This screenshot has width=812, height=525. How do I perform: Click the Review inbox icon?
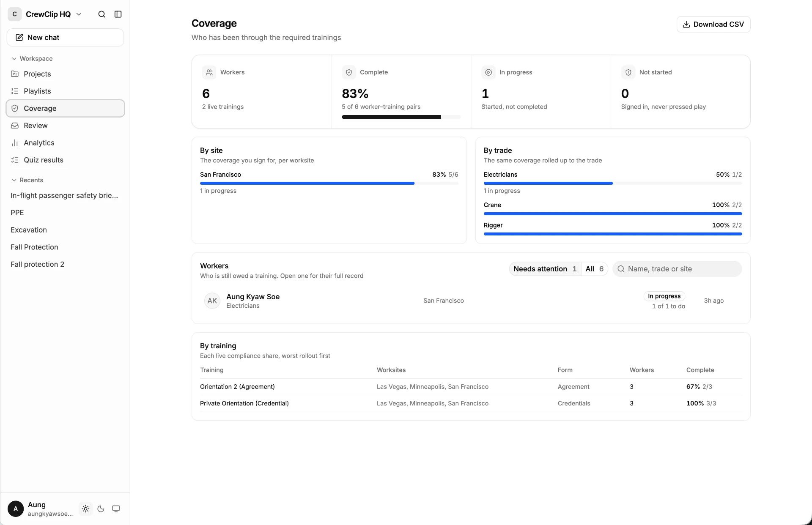[15, 126]
